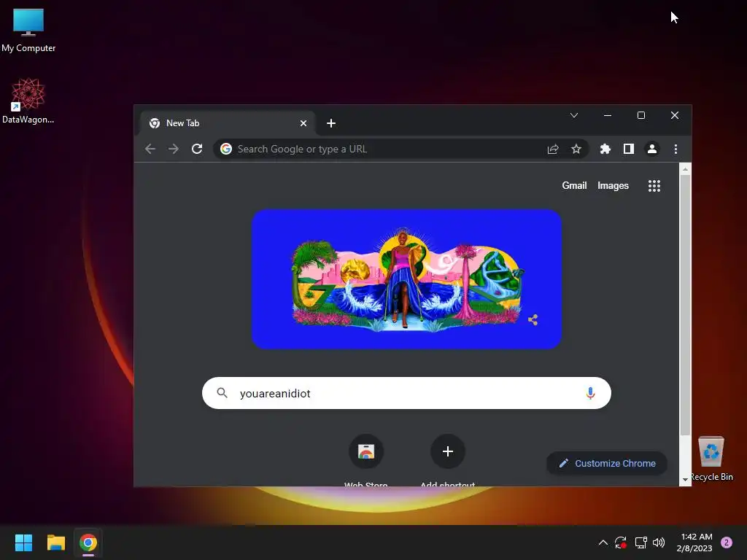Open the Extensions puzzle-piece menu
747x560 pixels.
click(x=605, y=149)
